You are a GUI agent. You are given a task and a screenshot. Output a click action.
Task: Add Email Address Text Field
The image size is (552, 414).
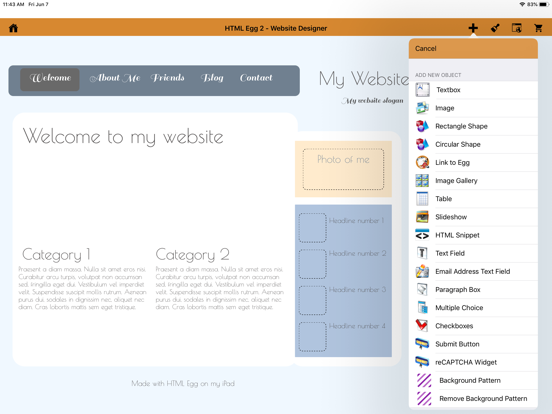[x=473, y=271]
